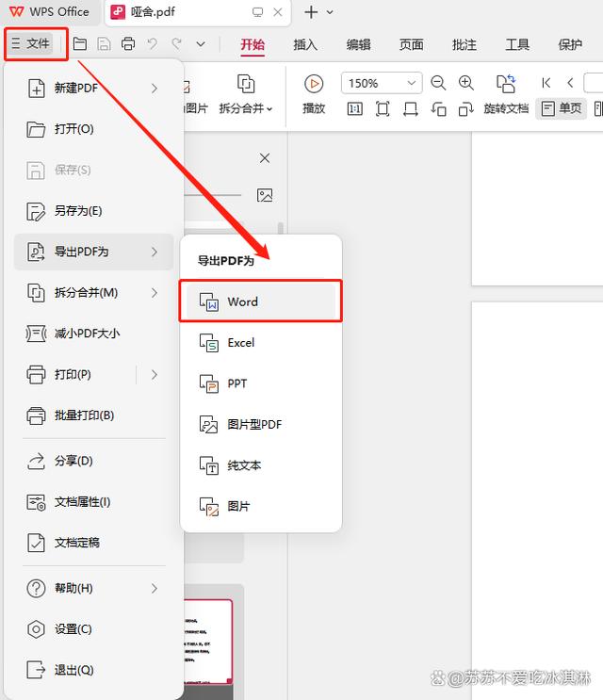This screenshot has width=603, height=700.
Task: Switch to the 批注 tab
Action: [x=464, y=44]
